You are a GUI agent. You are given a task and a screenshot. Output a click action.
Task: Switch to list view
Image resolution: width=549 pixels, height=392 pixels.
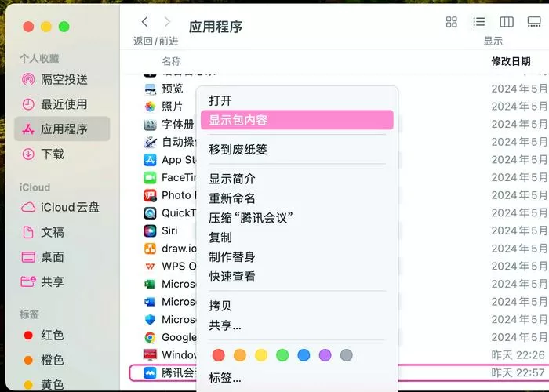(x=478, y=22)
